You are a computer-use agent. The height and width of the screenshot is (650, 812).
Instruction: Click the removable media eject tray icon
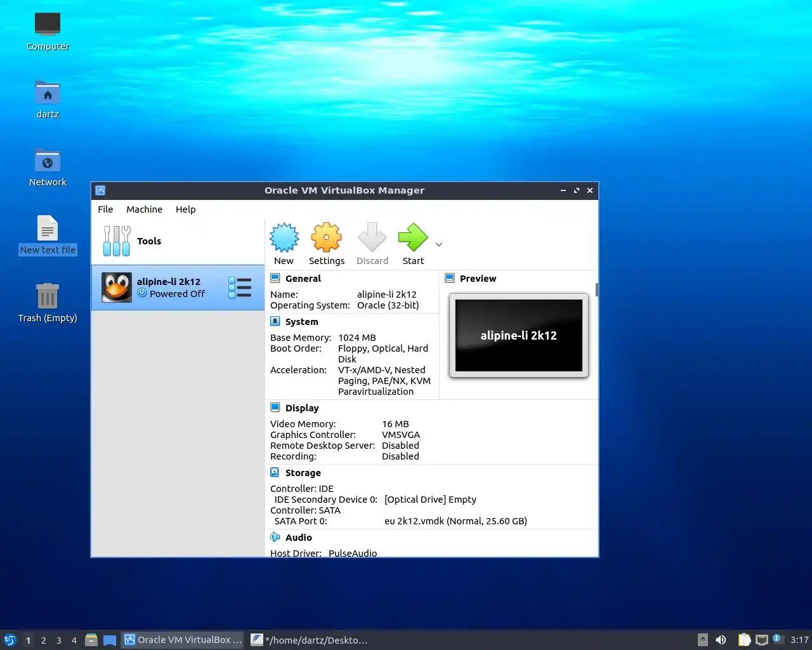point(703,640)
